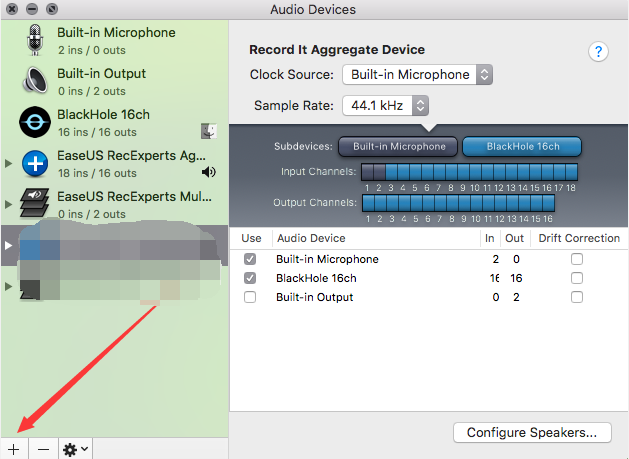This screenshot has width=629, height=459.
Task: Click the Use column header
Action: [252, 238]
